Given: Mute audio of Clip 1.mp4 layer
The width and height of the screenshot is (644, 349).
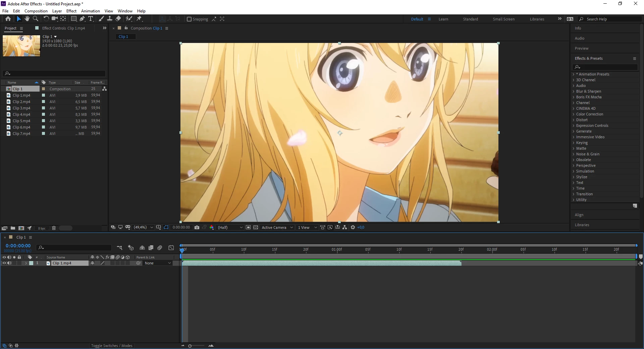Looking at the screenshot, I should point(9,263).
